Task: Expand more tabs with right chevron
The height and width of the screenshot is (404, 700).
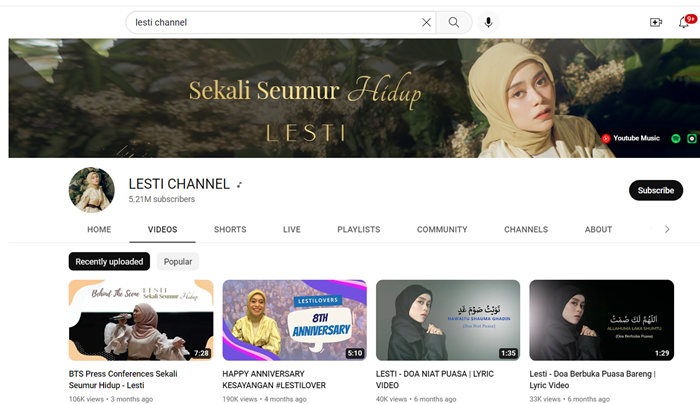Action: coord(667,229)
